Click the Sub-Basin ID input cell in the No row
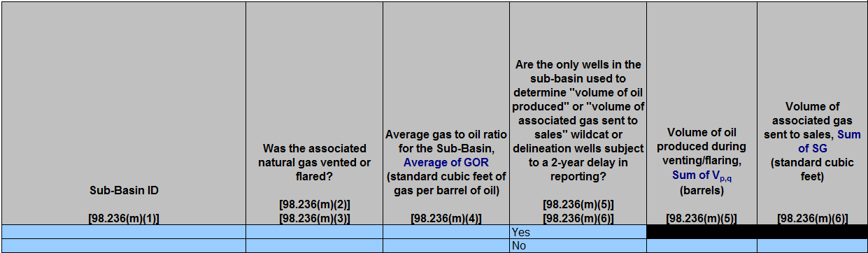Image resolution: width=868 pixels, height=253 pixels. click(123, 246)
